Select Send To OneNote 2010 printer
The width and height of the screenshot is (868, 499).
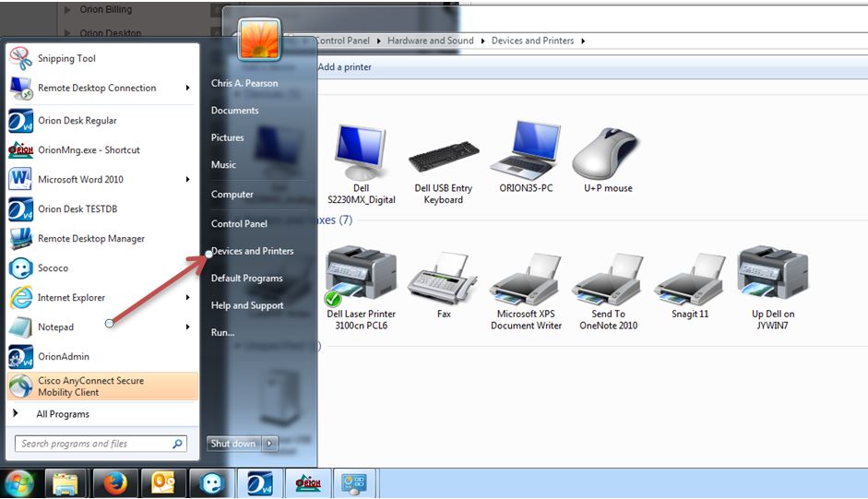click(608, 291)
